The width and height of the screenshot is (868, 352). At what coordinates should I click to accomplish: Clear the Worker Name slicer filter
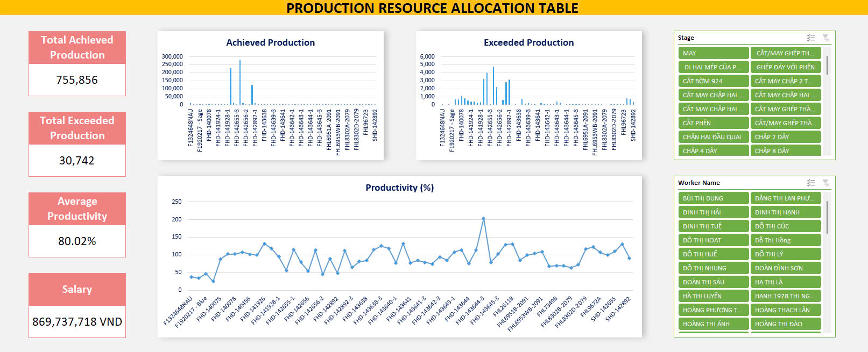click(826, 183)
